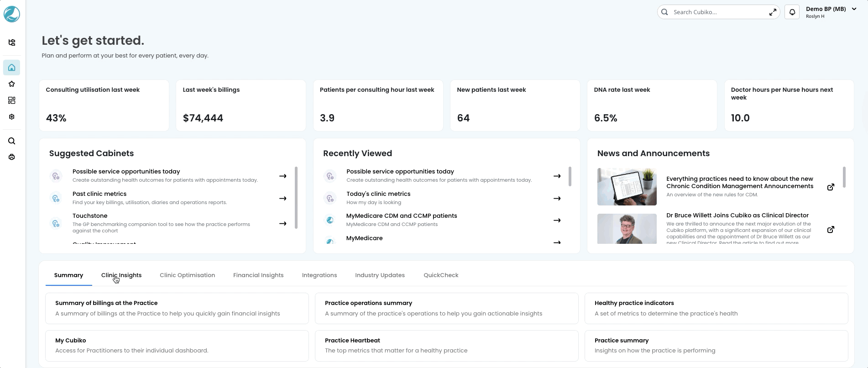The height and width of the screenshot is (368, 868).
Task: Open arrow for Suggested 'Possible service opportunities today'
Action: click(x=283, y=176)
